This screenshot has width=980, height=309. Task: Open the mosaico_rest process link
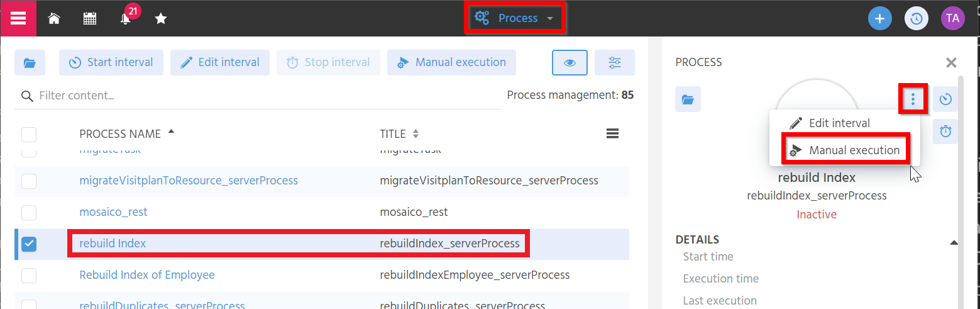click(113, 212)
